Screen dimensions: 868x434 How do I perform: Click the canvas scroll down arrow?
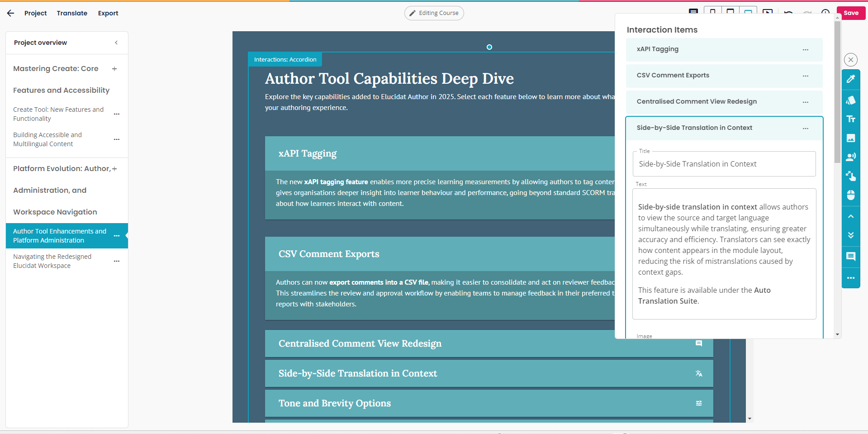click(749, 419)
